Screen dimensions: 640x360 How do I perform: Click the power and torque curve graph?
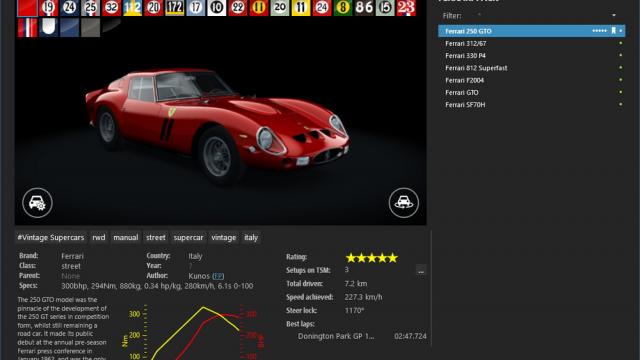192,332
